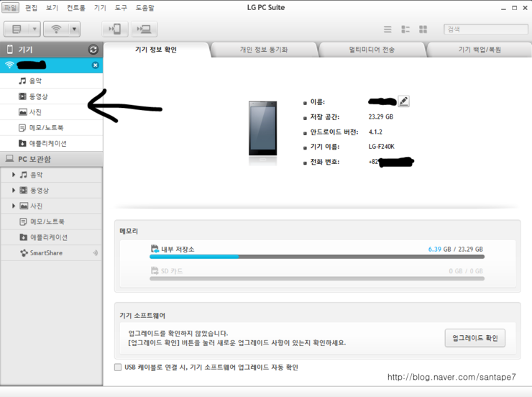Select the connected device row
Image resolution: width=532 pixels, height=397 pixels.
tap(51, 65)
